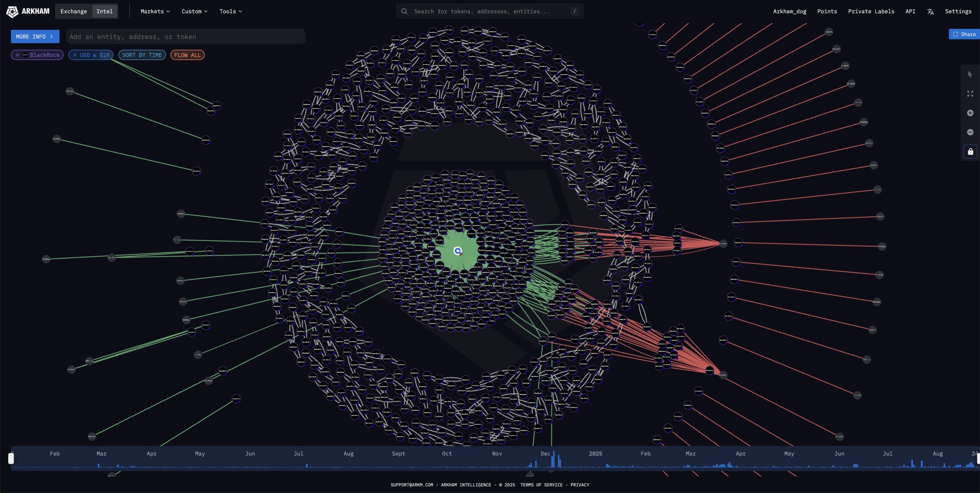This screenshot has height=493, width=980.
Task: Switch to the Intel tab
Action: tap(105, 11)
